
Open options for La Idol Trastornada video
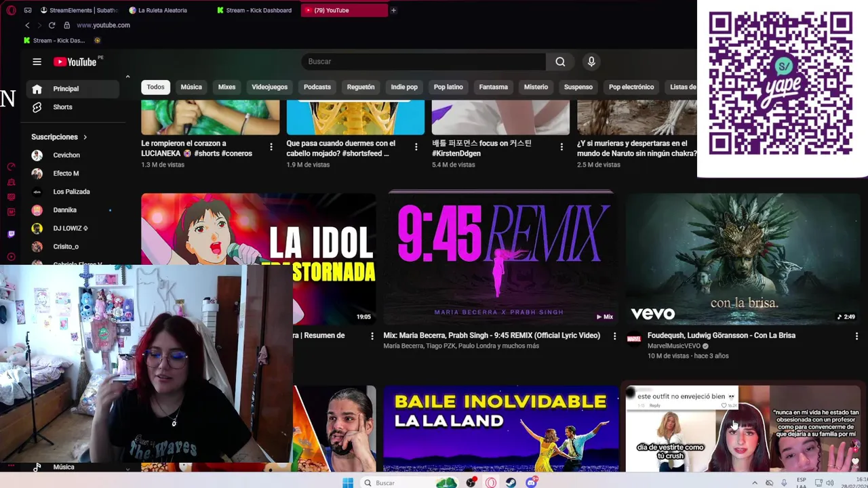click(x=372, y=335)
